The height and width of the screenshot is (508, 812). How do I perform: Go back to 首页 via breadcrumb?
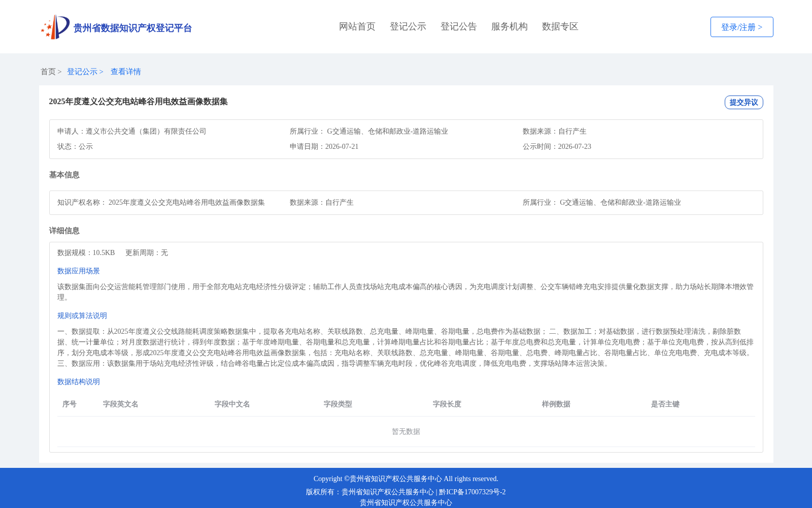[x=48, y=72]
